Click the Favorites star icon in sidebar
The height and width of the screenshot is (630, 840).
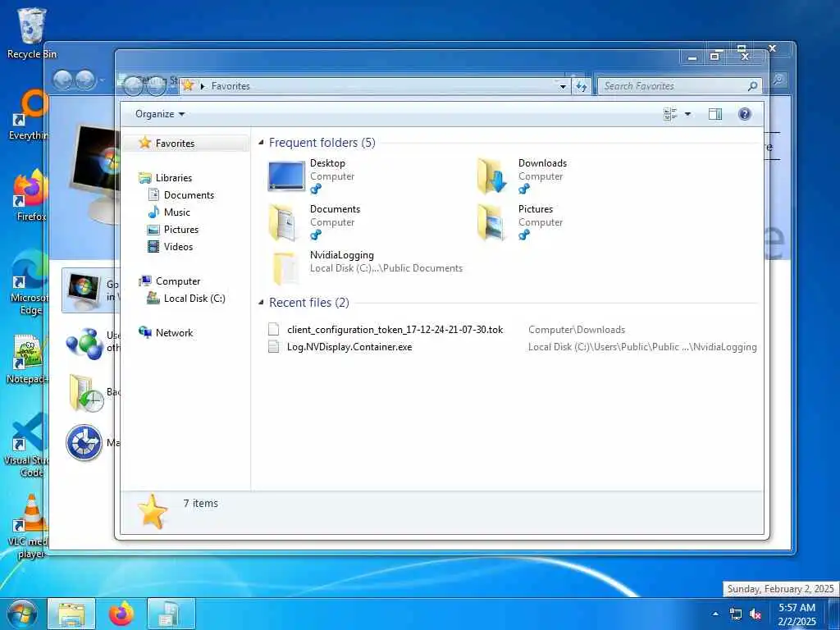144,143
